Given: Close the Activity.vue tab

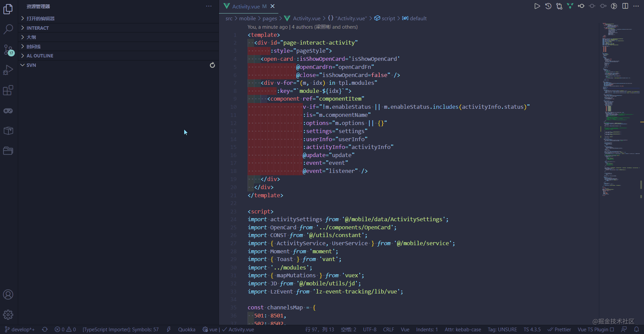Looking at the screenshot, I should (273, 6).
